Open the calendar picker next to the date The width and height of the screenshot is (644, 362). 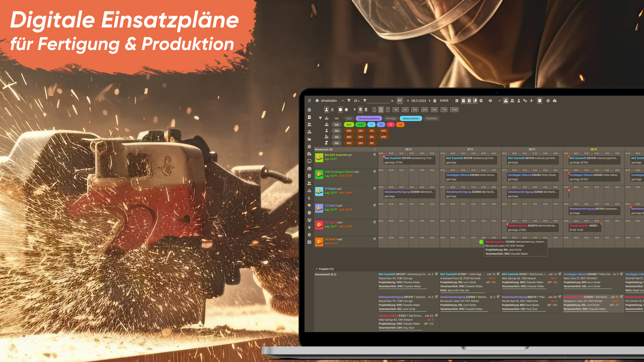[x=435, y=101]
